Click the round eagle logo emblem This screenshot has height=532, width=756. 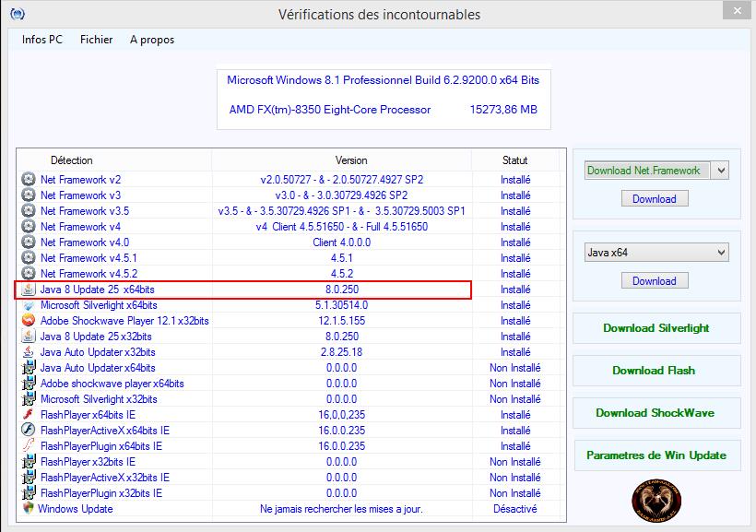656,502
